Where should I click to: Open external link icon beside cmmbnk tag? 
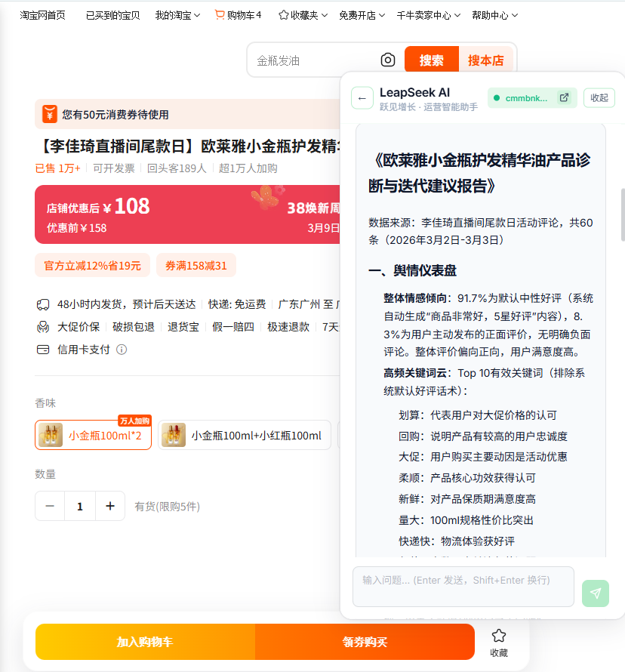coord(563,98)
